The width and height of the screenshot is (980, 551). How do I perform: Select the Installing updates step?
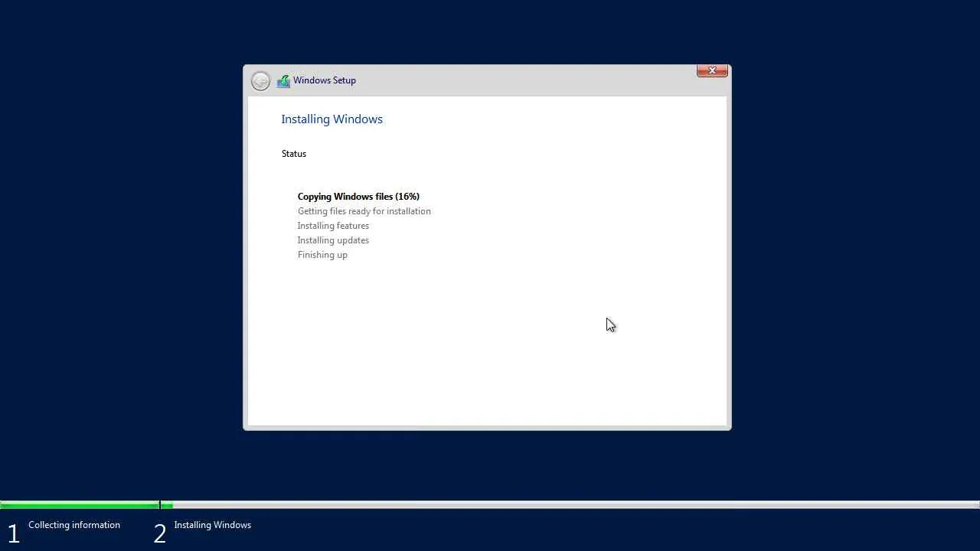coord(333,240)
